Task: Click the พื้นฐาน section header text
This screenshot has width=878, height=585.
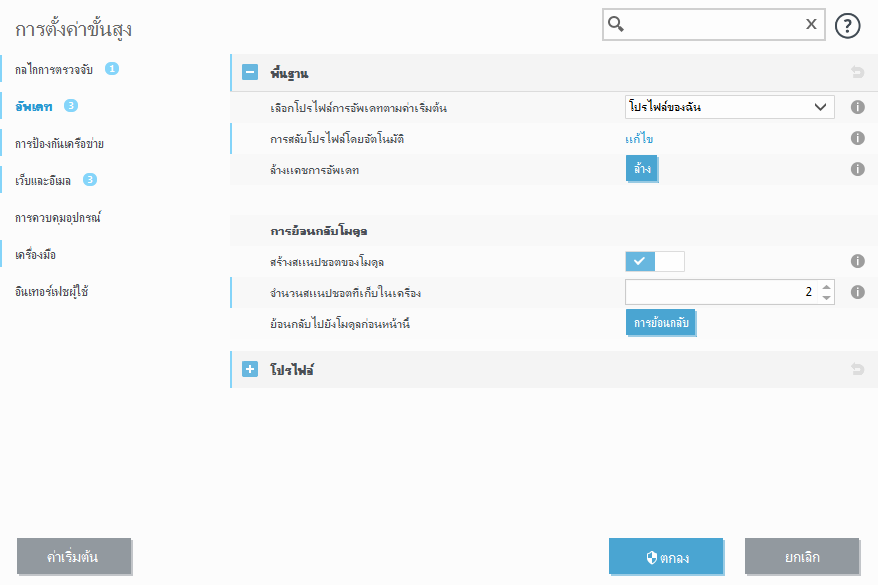Action: tap(289, 73)
